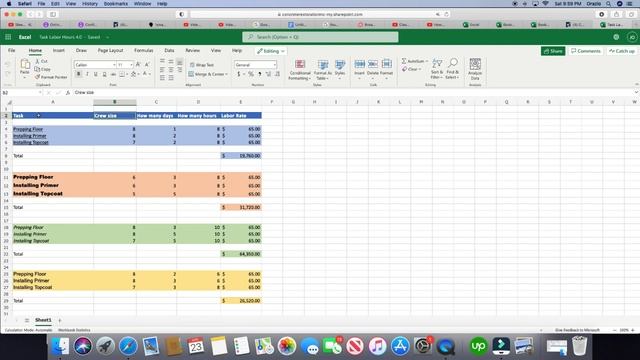Expand the formula bar chevron
This screenshot has width=640, height=360.
point(636,93)
